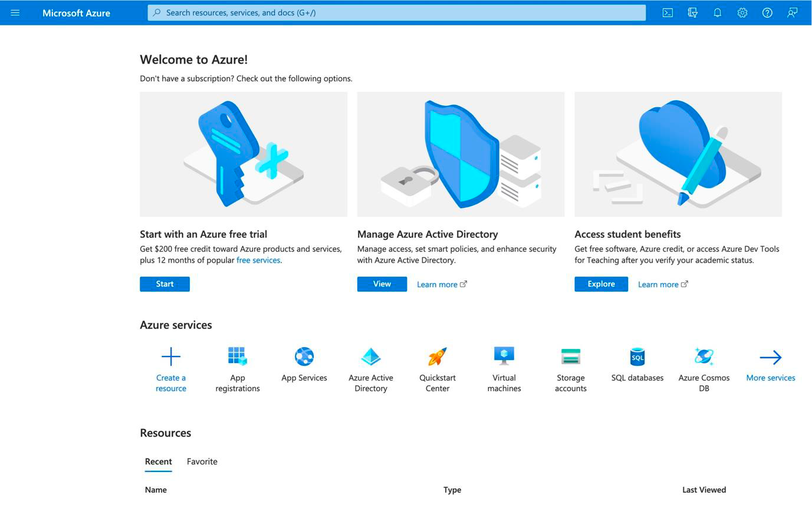Open the Feedback icon in the top bar
Image resolution: width=812 pixels, height=512 pixels.
[792, 12]
